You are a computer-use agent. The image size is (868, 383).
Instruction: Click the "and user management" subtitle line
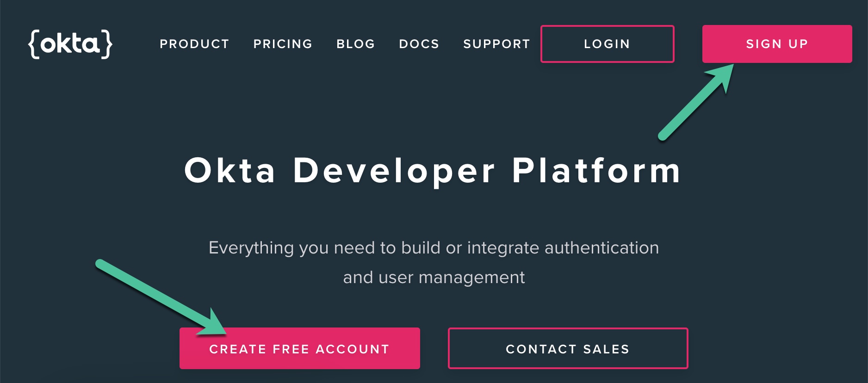click(434, 278)
